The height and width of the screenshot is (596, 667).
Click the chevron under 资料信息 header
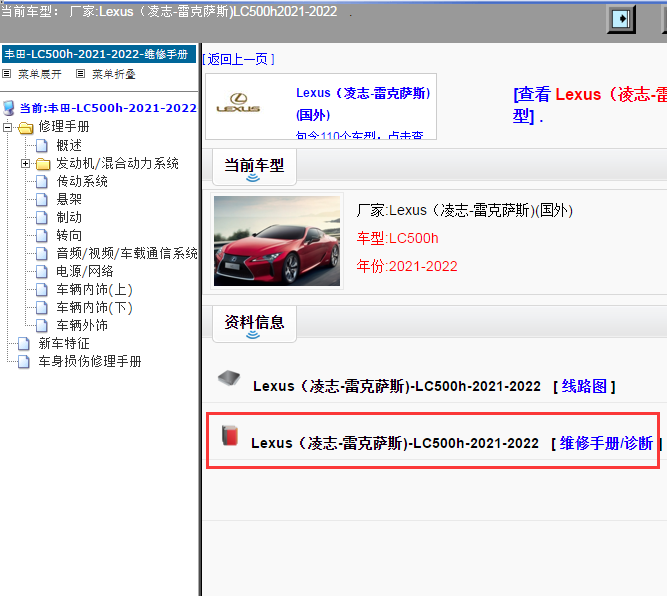253,335
